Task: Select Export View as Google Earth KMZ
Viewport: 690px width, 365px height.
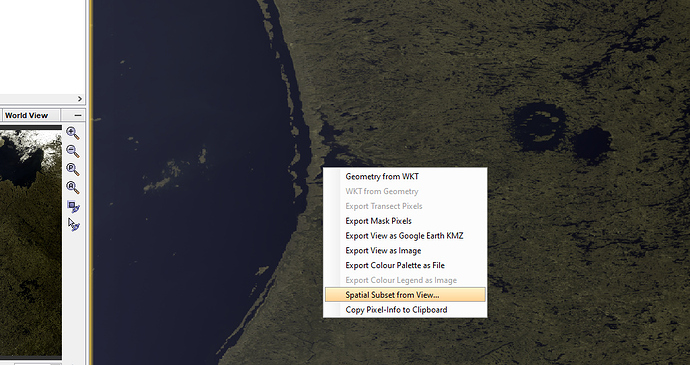Action: (x=405, y=236)
